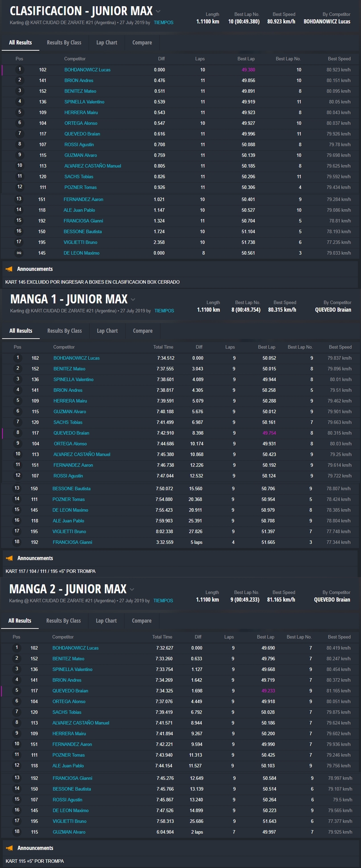The image size is (361, 868).
Task: Open TIEMPOS link under Clasificacion title
Action: (163, 23)
